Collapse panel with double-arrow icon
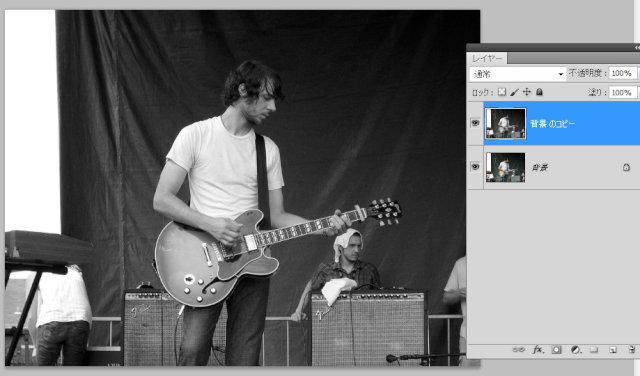The width and height of the screenshot is (640, 376). click(637, 48)
